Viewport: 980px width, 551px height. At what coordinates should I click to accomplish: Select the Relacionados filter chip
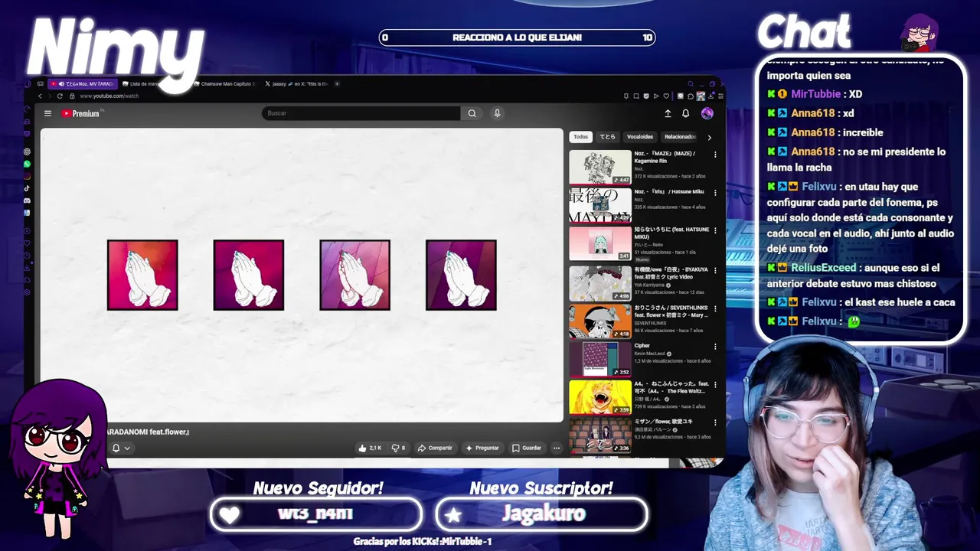point(680,137)
